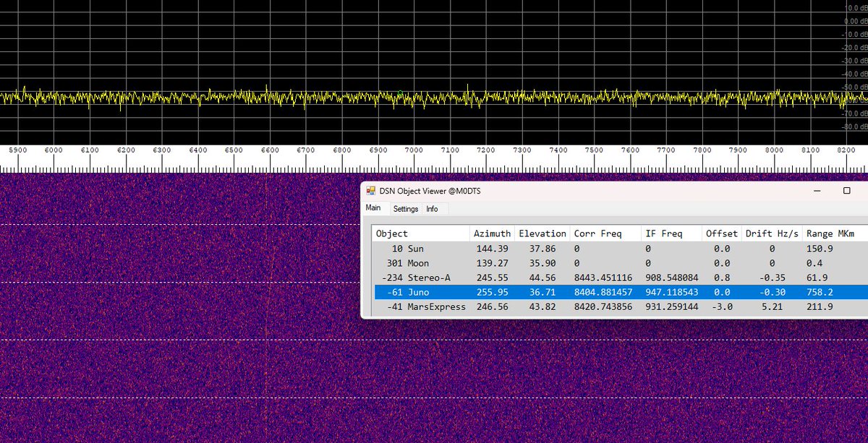
Task: Click MarsExpress drift value 5.21
Action: pos(773,306)
